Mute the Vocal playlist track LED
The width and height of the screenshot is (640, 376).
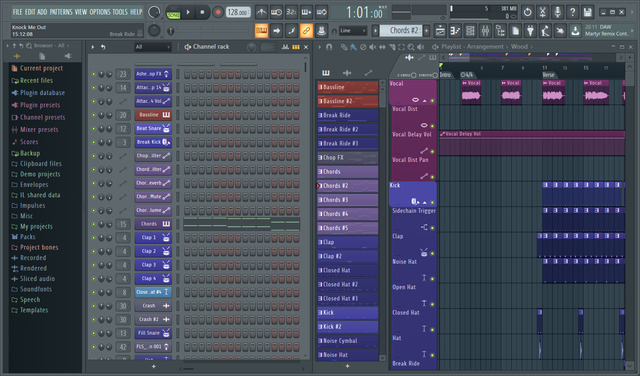pos(432,100)
